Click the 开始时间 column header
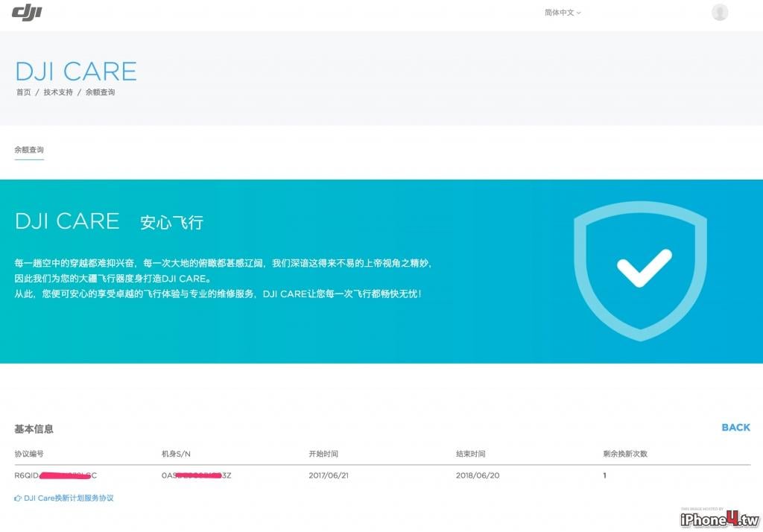 [x=323, y=454]
